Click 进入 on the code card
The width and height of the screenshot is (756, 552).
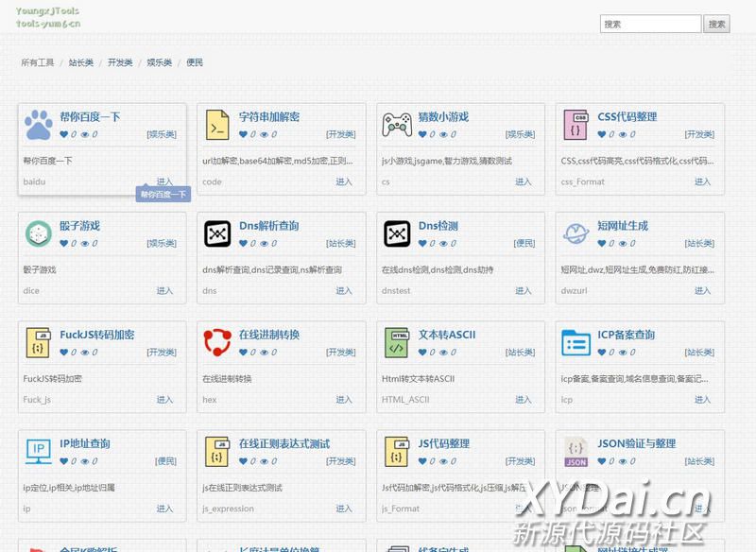[344, 181]
